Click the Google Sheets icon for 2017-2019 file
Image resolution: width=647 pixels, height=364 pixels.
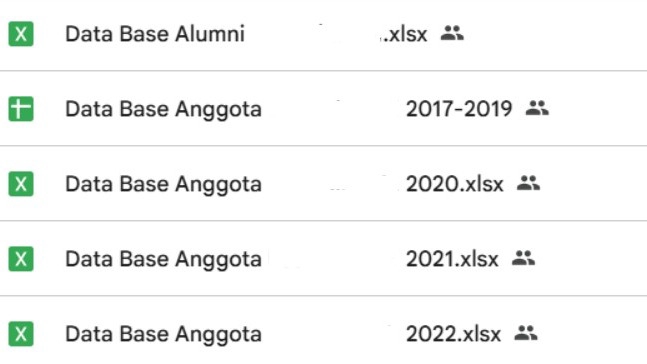click(x=21, y=109)
